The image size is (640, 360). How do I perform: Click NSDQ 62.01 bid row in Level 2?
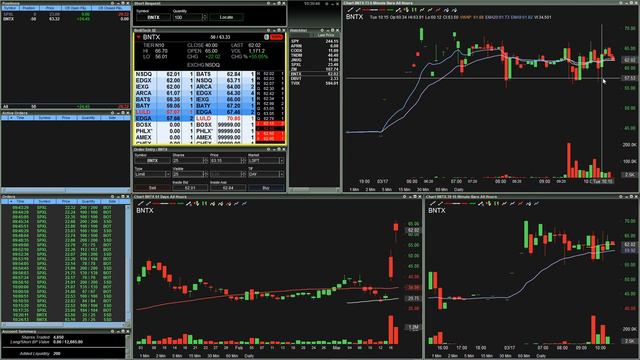pos(164,74)
